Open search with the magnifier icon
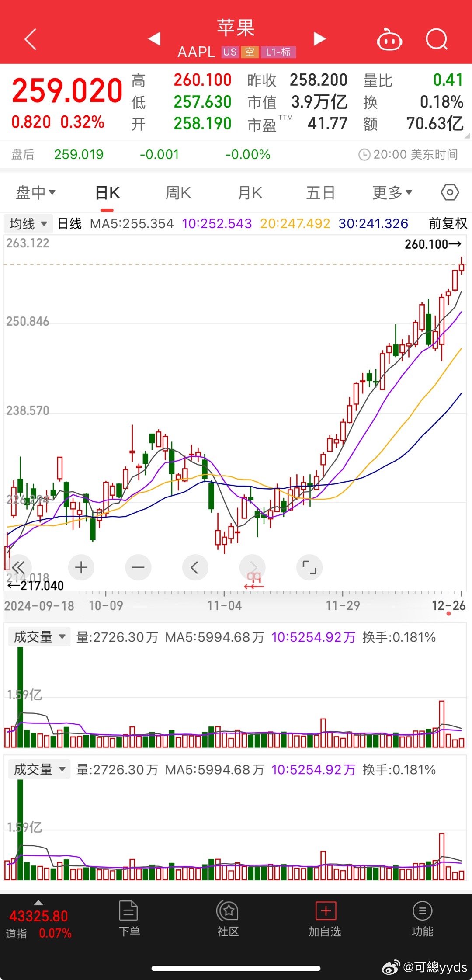This screenshot has width=472, height=980. point(437,39)
